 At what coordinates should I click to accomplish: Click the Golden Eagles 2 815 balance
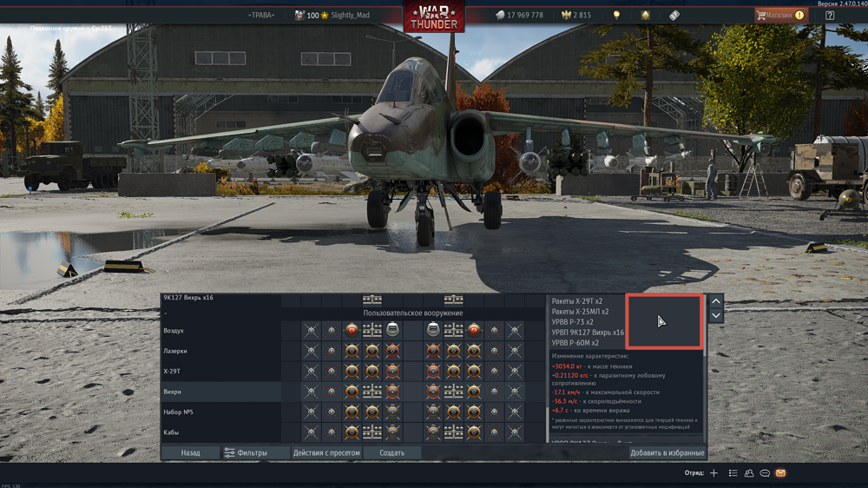[575, 15]
